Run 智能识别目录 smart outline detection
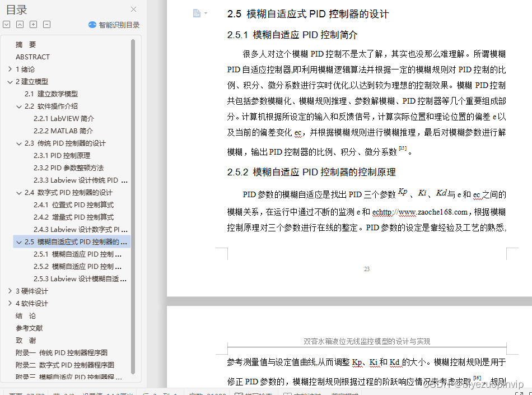 pyautogui.click(x=114, y=25)
